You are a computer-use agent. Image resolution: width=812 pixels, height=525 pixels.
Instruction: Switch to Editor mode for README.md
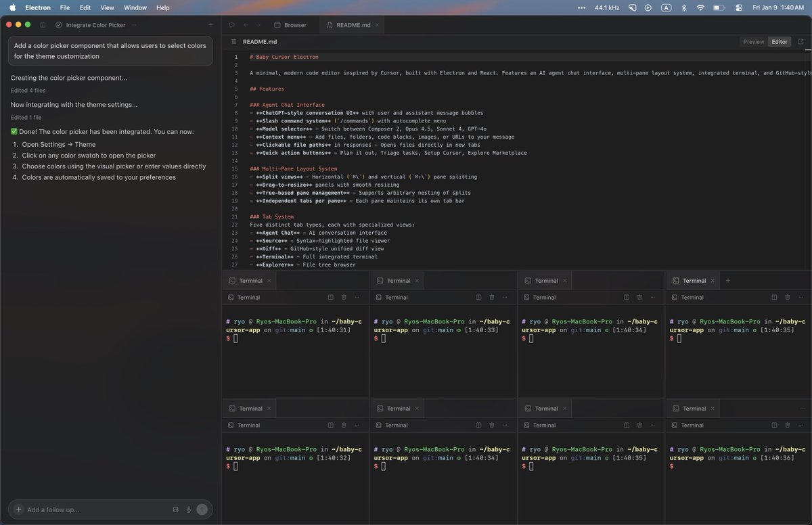pyautogui.click(x=780, y=42)
